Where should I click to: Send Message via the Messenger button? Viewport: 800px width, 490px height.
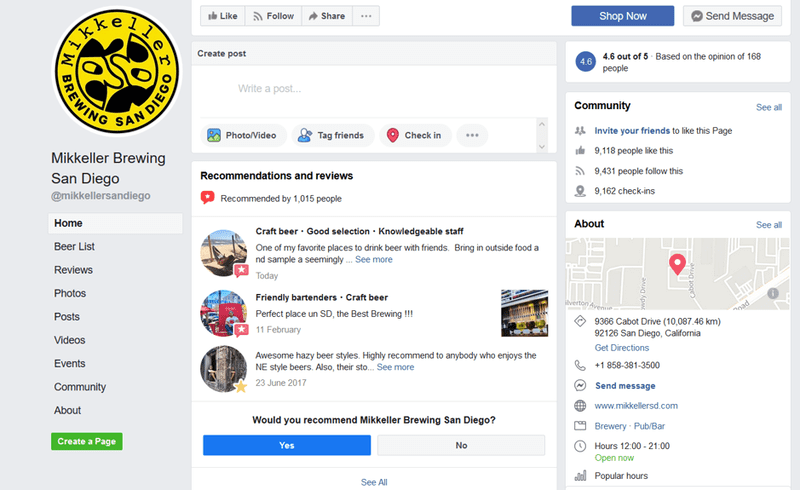pos(732,16)
